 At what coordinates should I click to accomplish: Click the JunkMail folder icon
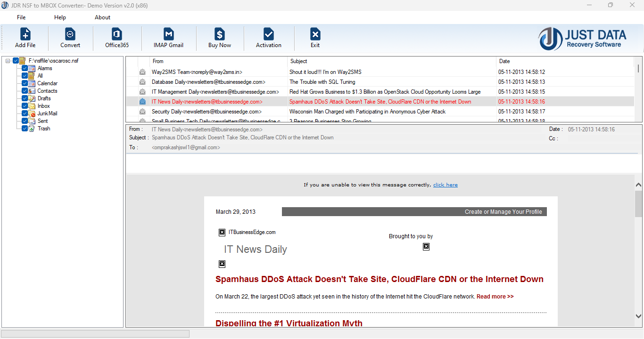click(32, 113)
